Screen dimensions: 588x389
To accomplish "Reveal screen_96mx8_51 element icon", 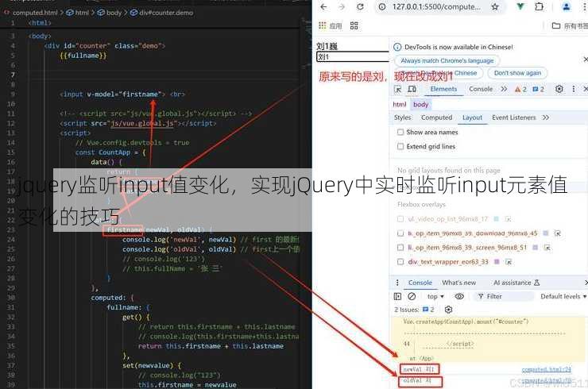I will click(x=547, y=248).
